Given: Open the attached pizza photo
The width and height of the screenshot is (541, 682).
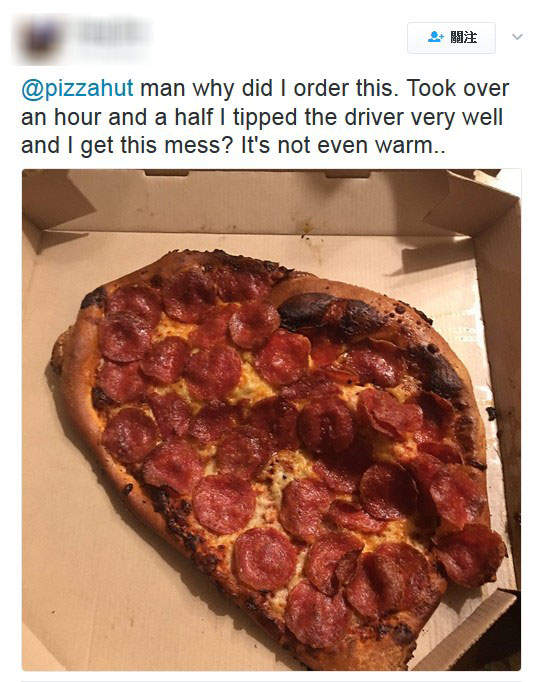Looking at the screenshot, I should 271,420.
